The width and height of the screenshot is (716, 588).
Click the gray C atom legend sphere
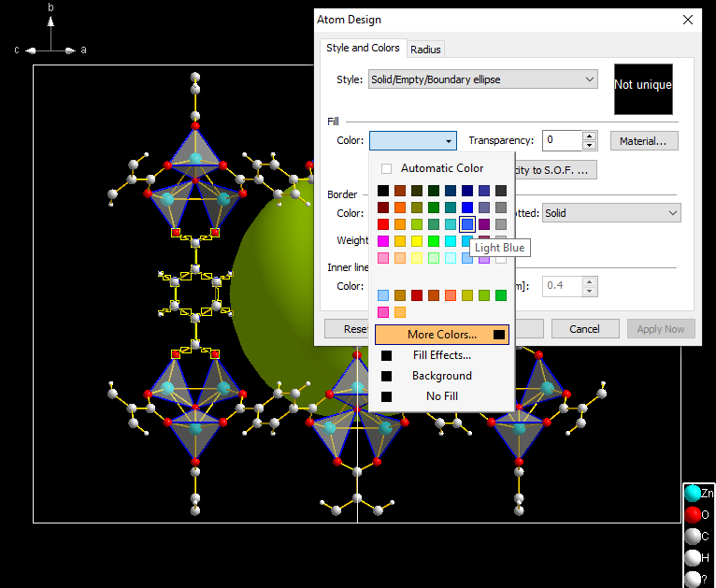click(x=692, y=536)
